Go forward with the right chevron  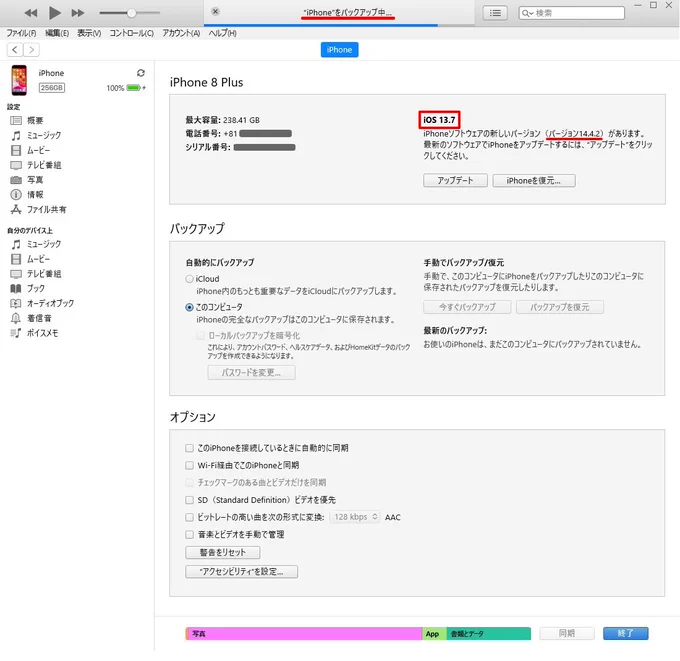click(31, 50)
